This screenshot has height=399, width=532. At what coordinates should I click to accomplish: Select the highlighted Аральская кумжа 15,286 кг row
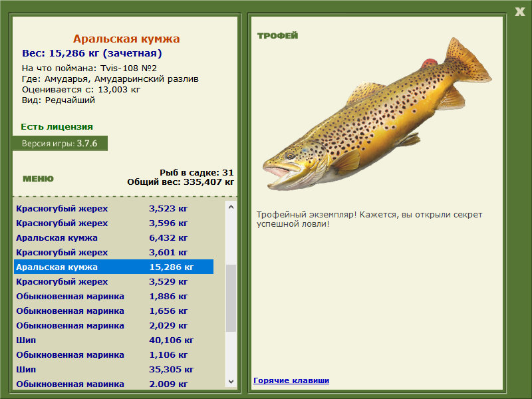tap(114, 267)
